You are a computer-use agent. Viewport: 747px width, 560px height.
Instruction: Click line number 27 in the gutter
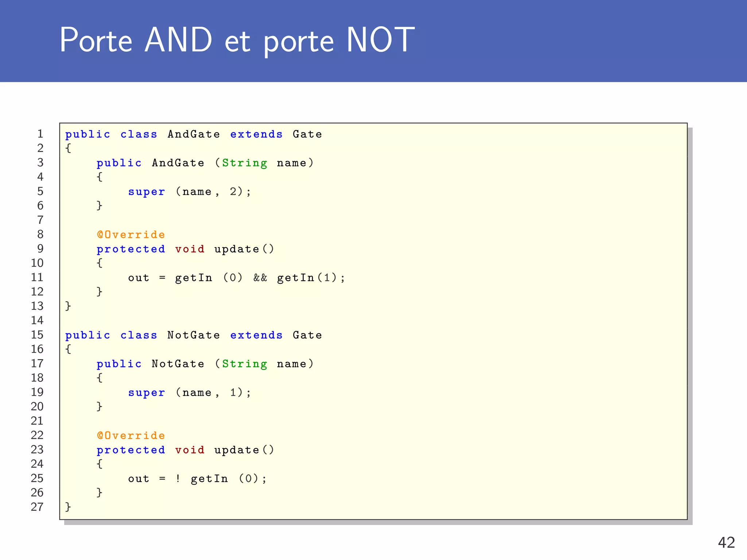37,507
